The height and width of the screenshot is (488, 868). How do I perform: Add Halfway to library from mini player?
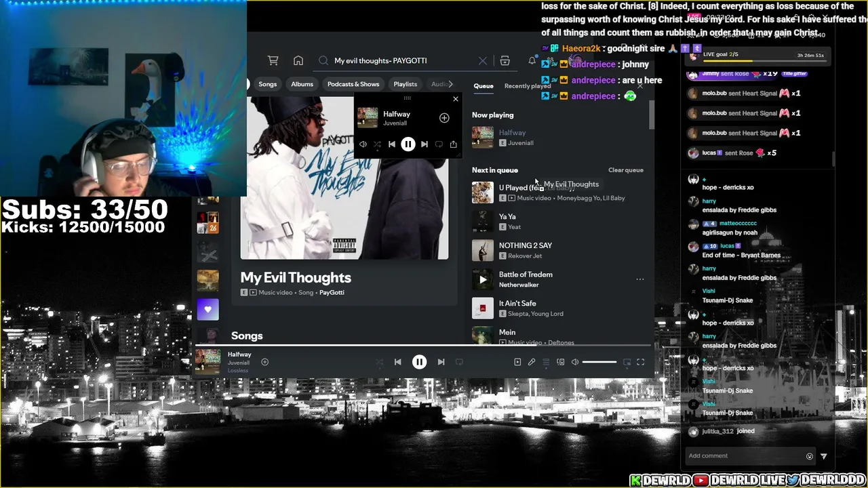pyautogui.click(x=444, y=118)
